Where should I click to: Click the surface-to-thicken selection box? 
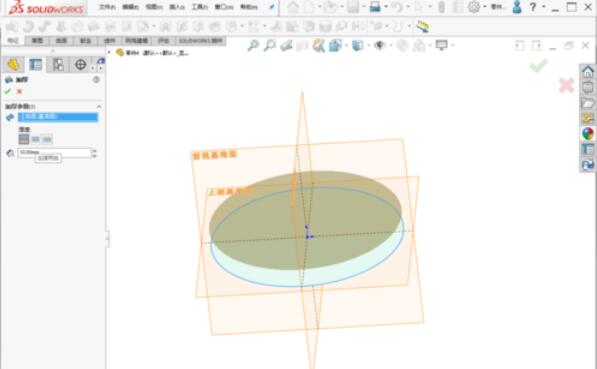pyautogui.click(x=58, y=117)
